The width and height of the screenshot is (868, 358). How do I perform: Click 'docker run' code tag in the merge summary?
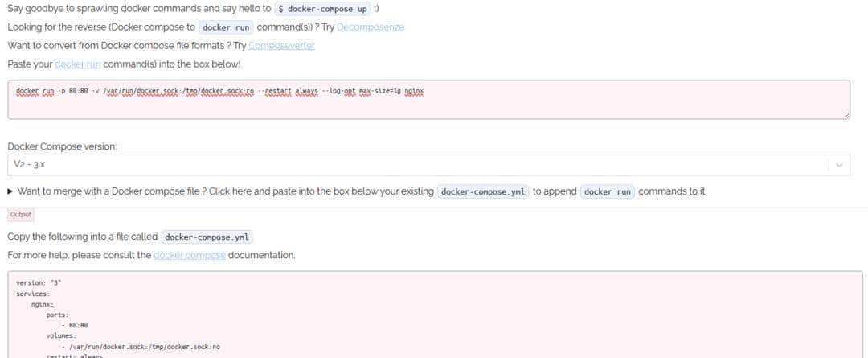[x=608, y=191]
